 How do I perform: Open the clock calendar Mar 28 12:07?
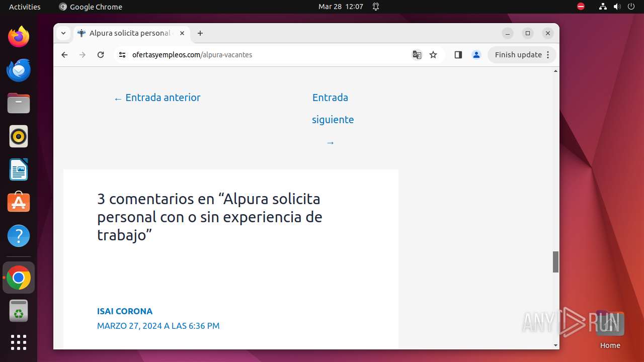tap(341, 7)
